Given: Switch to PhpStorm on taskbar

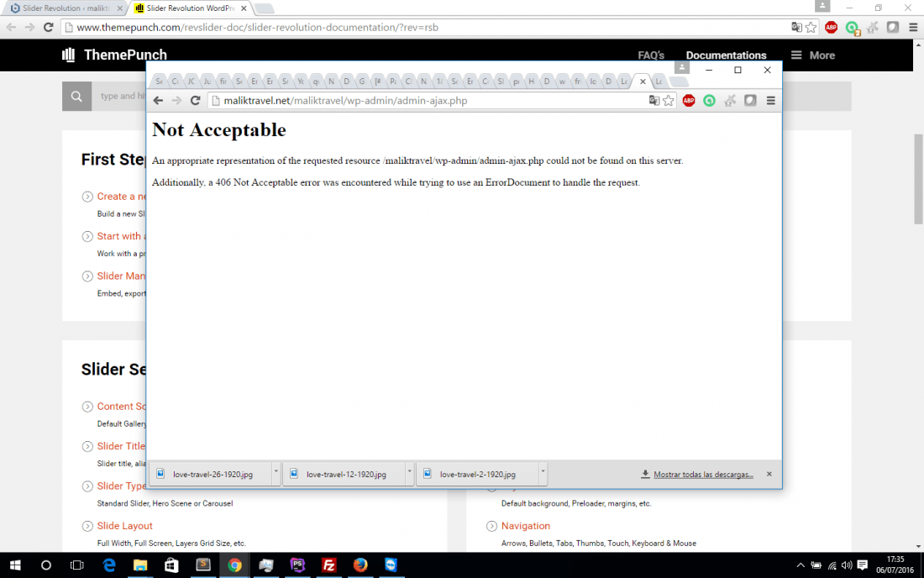Looking at the screenshot, I should coord(297,565).
